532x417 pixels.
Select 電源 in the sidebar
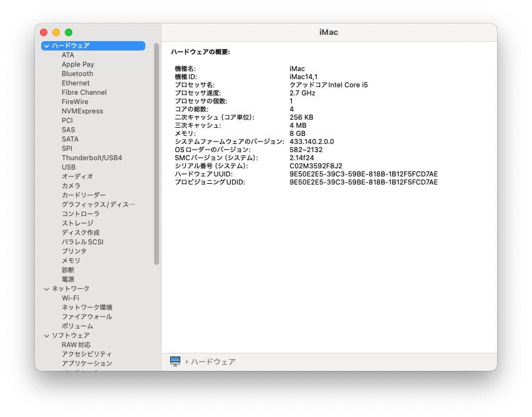pyautogui.click(x=68, y=279)
